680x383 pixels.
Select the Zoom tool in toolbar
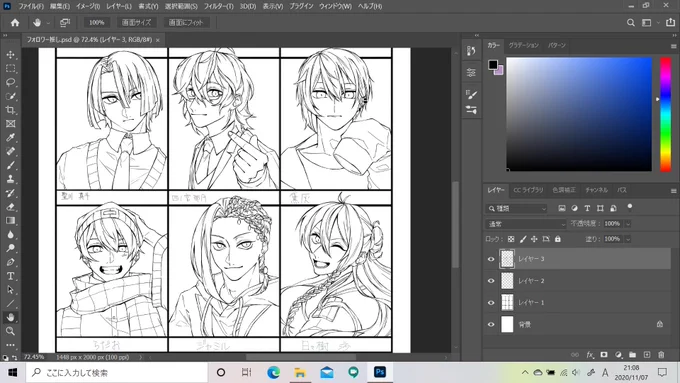pos(10,331)
